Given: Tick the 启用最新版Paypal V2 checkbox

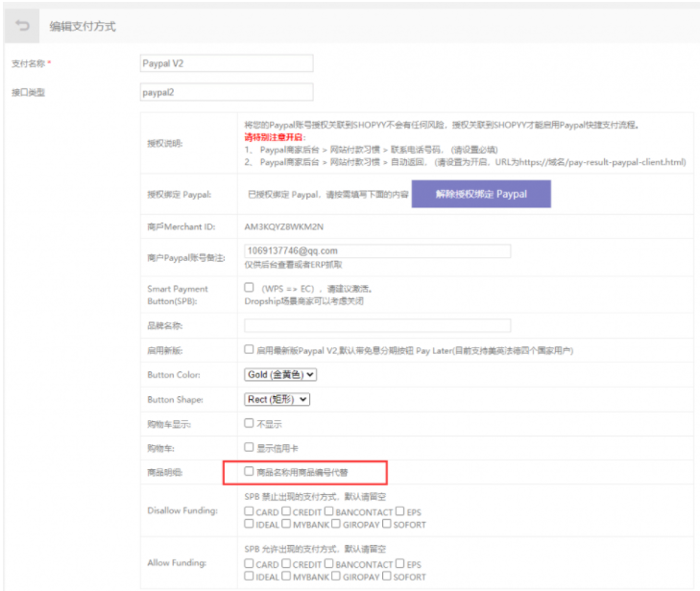Looking at the screenshot, I should [x=250, y=350].
